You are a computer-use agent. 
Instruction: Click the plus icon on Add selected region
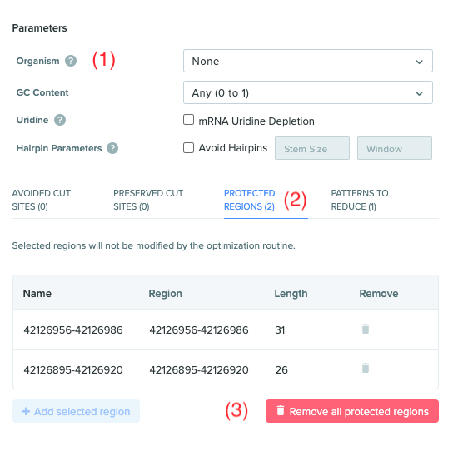tap(26, 411)
